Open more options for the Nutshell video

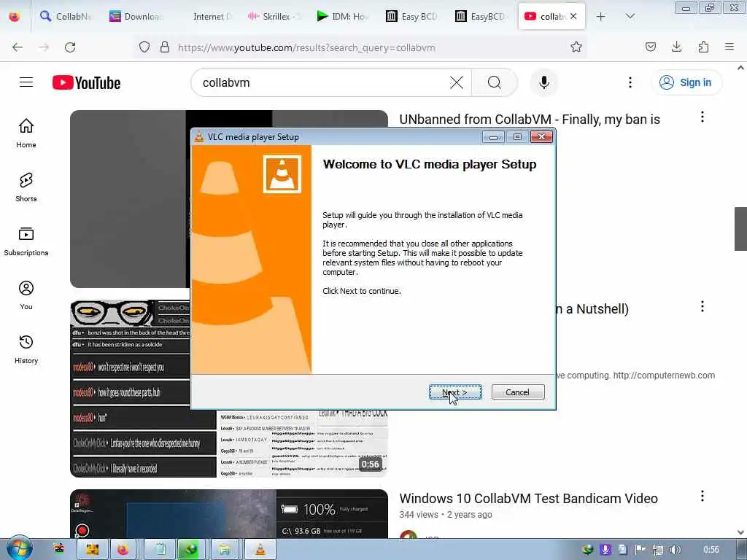[703, 307]
